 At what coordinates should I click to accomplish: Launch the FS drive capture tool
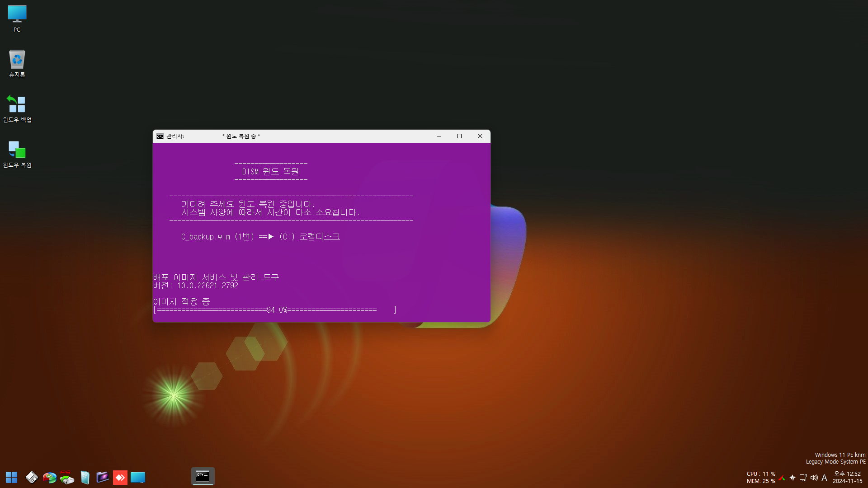(67, 477)
